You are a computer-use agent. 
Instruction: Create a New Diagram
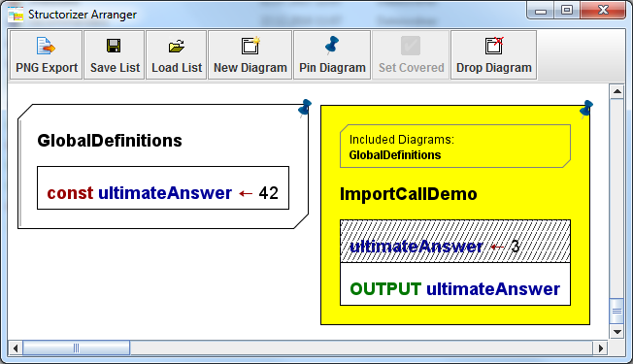(250, 55)
